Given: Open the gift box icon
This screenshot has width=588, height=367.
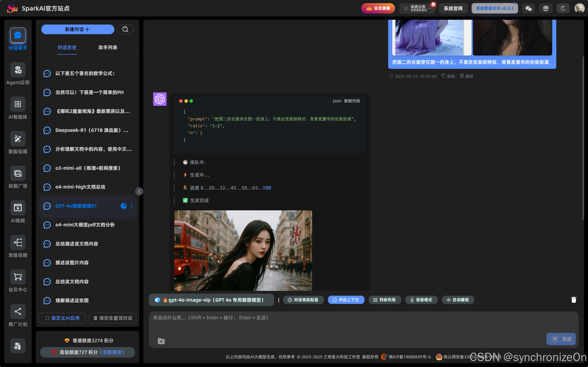Looking at the screenshot, I should click(x=546, y=8).
